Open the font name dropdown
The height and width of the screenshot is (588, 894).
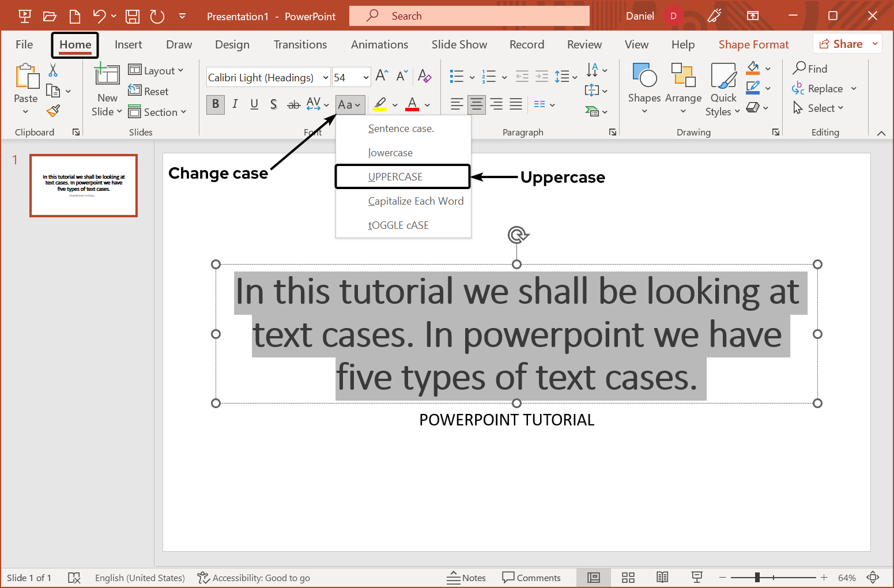click(x=326, y=77)
